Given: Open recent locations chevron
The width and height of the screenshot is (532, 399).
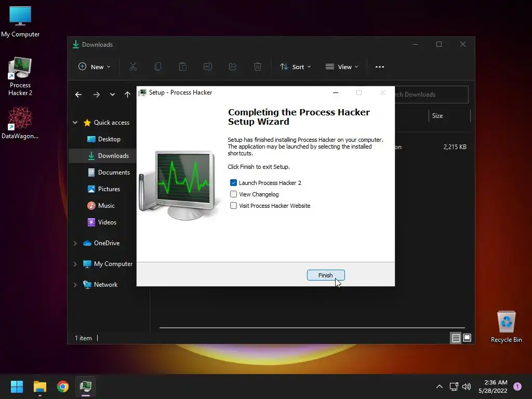Looking at the screenshot, I should click(112, 95).
